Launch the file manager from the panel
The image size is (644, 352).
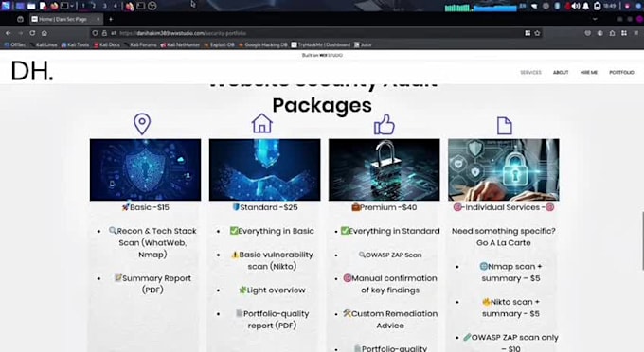(x=31, y=7)
